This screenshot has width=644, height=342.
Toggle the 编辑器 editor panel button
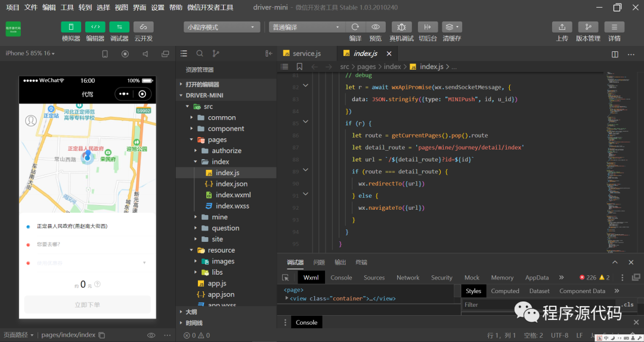pyautogui.click(x=95, y=27)
